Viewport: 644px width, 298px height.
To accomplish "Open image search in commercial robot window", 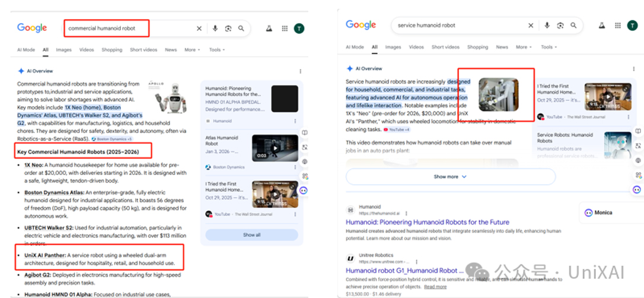I will pos(228,28).
